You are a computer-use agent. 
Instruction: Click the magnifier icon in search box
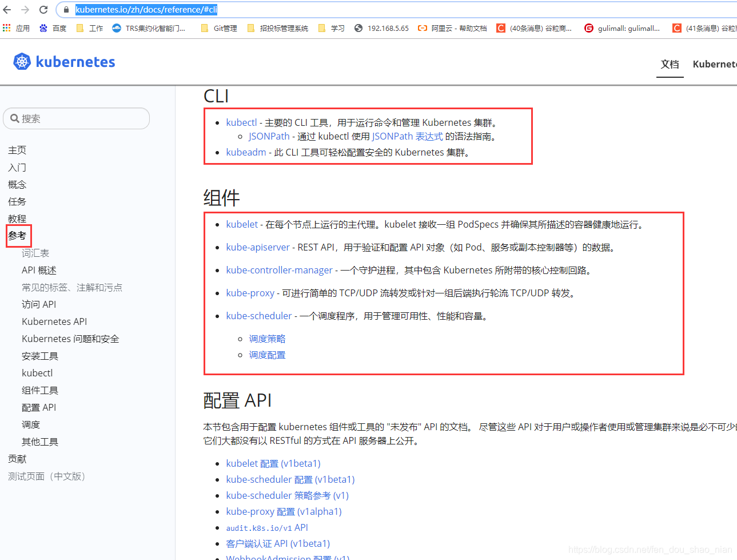coord(15,118)
